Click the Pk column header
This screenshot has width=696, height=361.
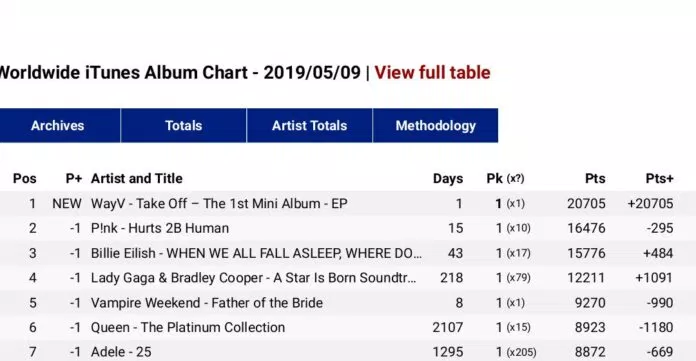click(x=505, y=179)
